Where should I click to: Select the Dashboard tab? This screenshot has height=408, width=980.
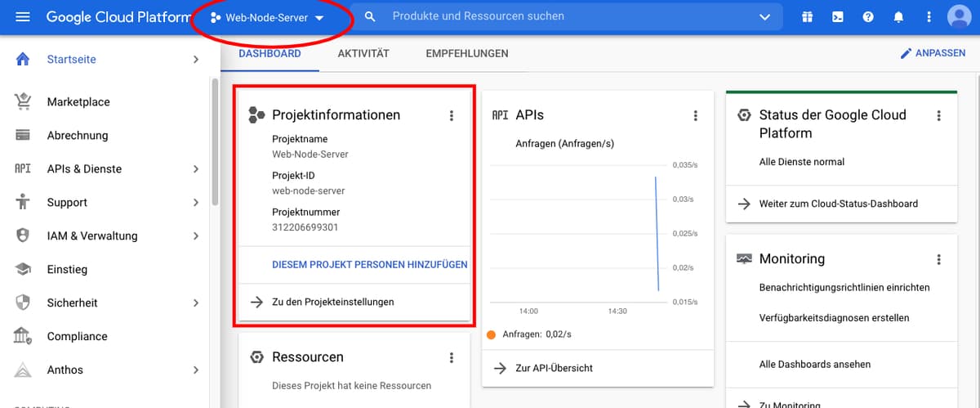pyautogui.click(x=269, y=54)
